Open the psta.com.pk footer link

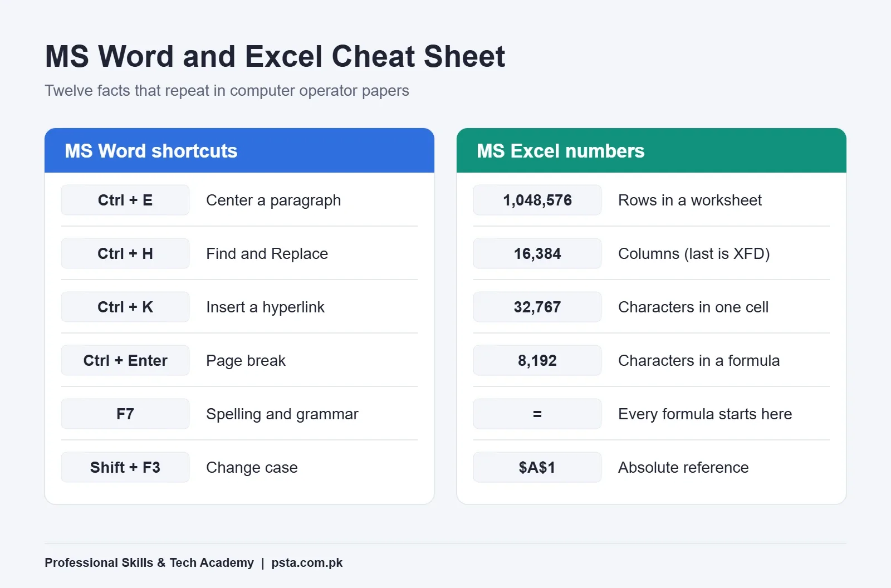[307, 563]
